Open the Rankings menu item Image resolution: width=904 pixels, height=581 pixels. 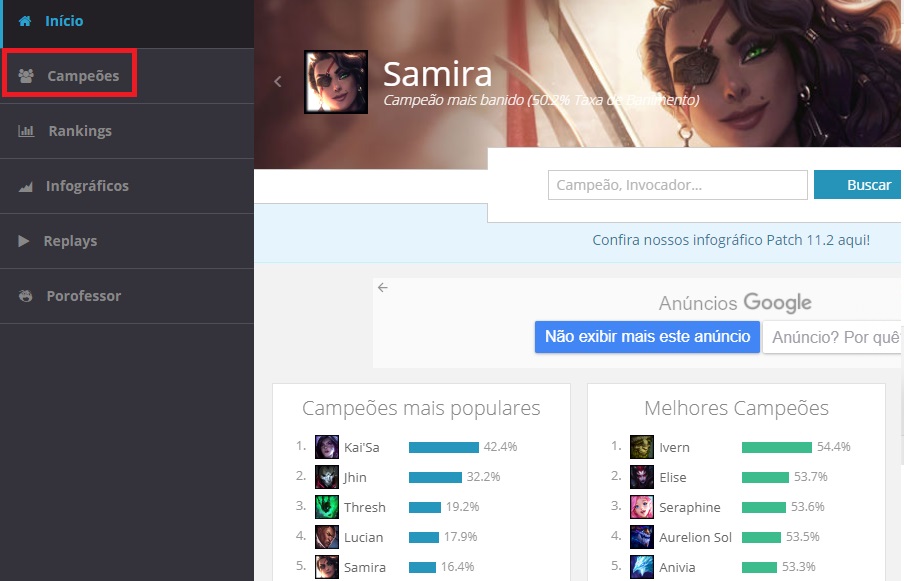pos(127,131)
